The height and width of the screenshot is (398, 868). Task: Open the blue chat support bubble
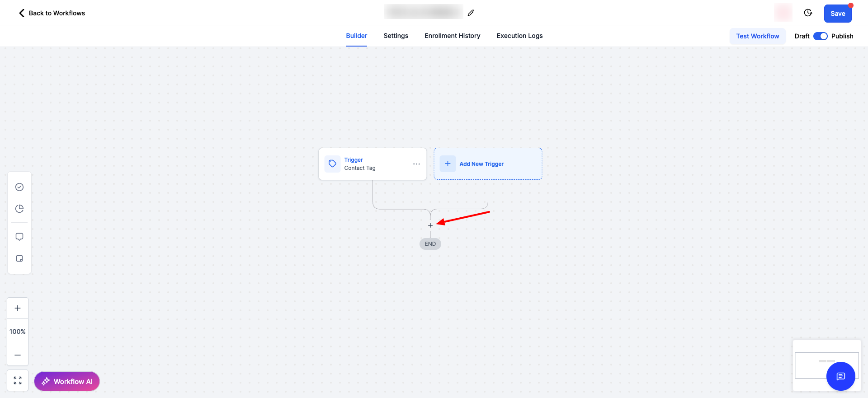coord(840,376)
